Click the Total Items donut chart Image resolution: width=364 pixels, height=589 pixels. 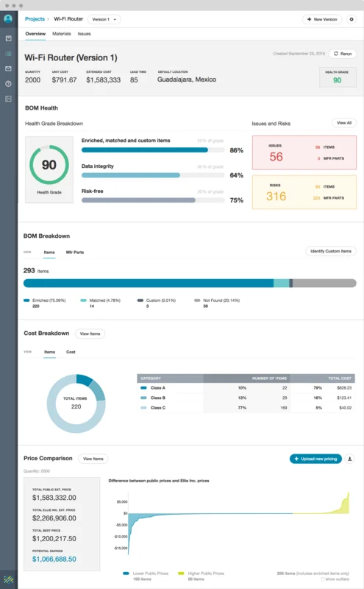coord(76,403)
